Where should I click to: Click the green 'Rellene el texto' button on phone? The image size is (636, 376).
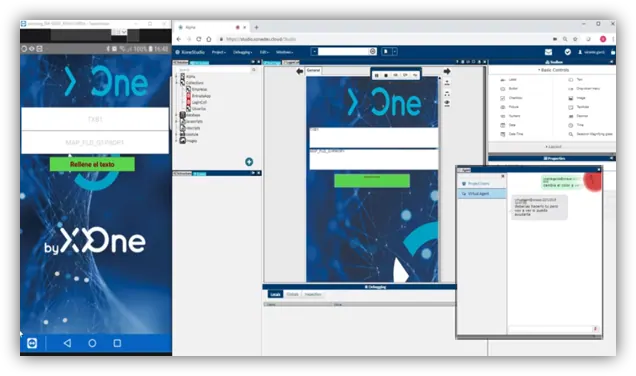pyautogui.click(x=92, y=164)
